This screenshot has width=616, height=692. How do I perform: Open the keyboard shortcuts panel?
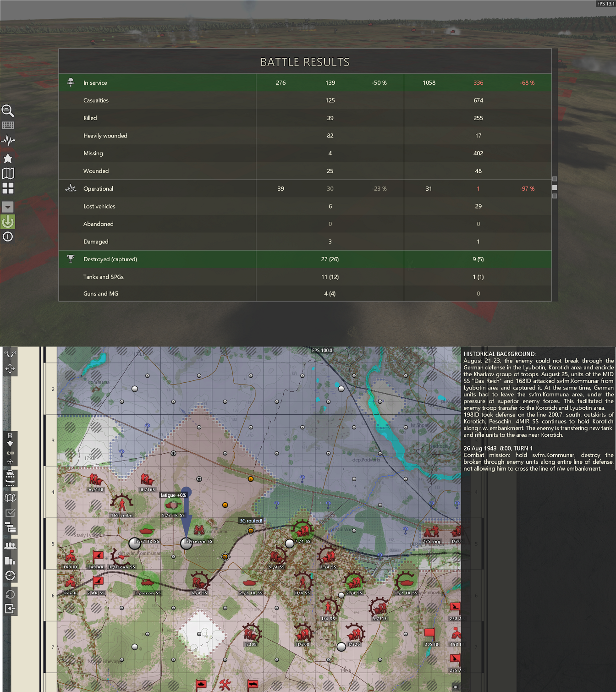(x=8, y=125)
